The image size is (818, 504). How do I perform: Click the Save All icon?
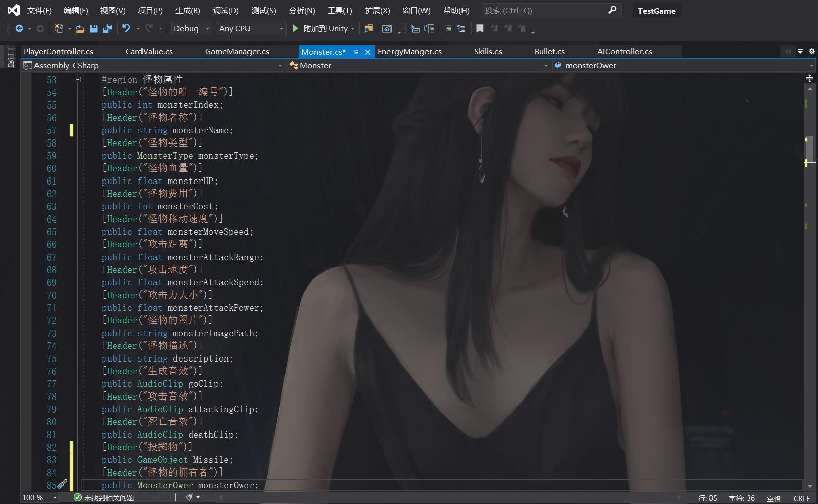pos(108,29)
